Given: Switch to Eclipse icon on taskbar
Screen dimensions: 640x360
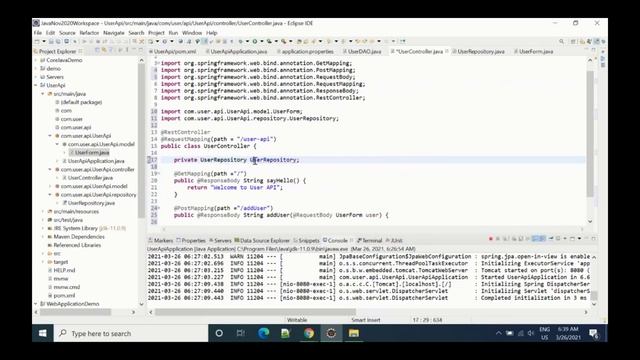Looking at the screenshot, I should [331, 333].
